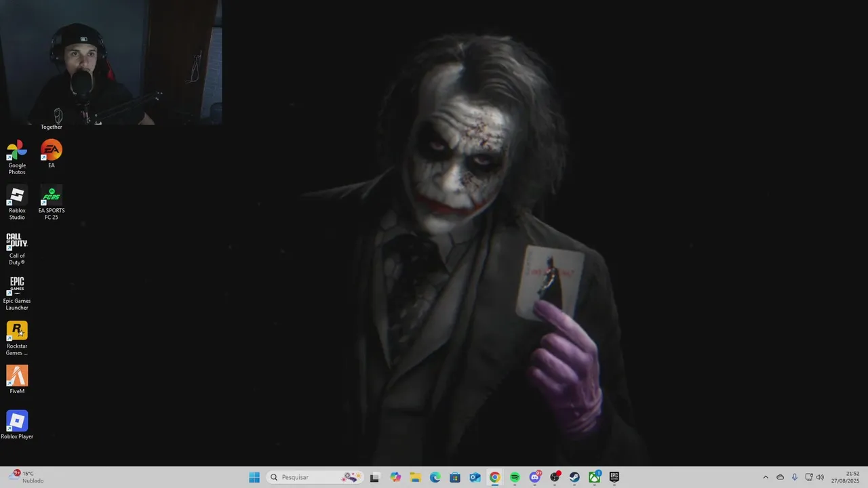Select the Roblox Player desktop icon

(x=17, y=425)
